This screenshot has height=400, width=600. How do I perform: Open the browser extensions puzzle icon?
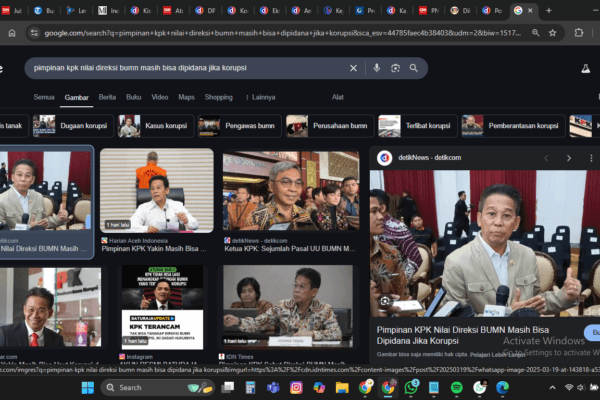[579, 33]
